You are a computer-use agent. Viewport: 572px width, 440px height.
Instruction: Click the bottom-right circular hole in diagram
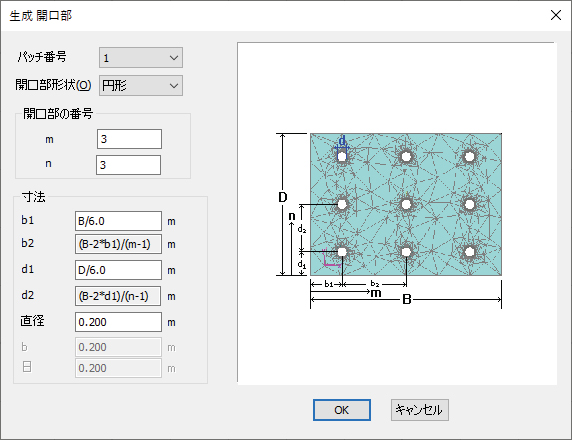click(x=469, y=252)
